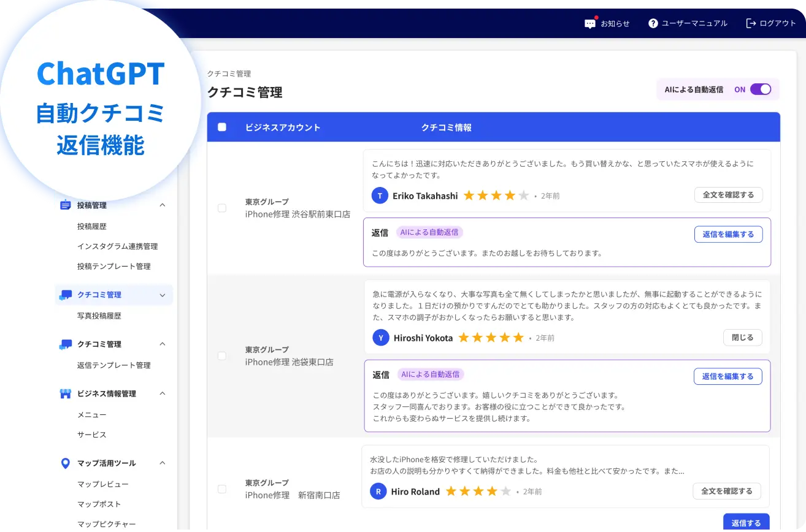Collapse the 投稿管理 sidebar section
This screenshot has height=532, width=806.
tap(163, 205)
